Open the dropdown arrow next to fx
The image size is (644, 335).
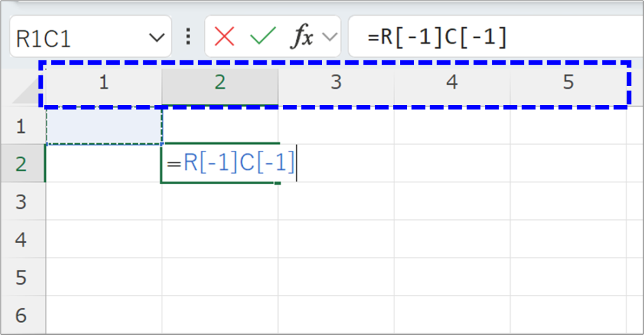coord(328,37)
